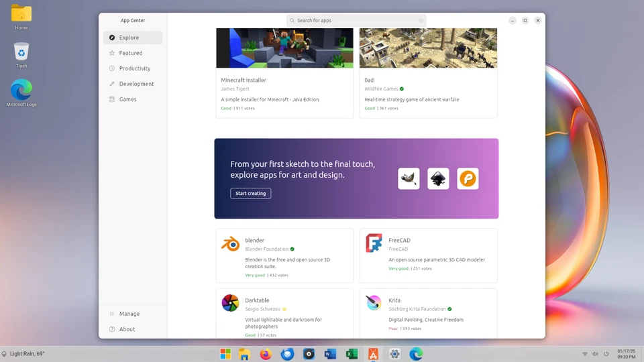Click the FreeCAD app icon
Image resolution: width=644 pixels, height=362 pixels.
point(374,243)
